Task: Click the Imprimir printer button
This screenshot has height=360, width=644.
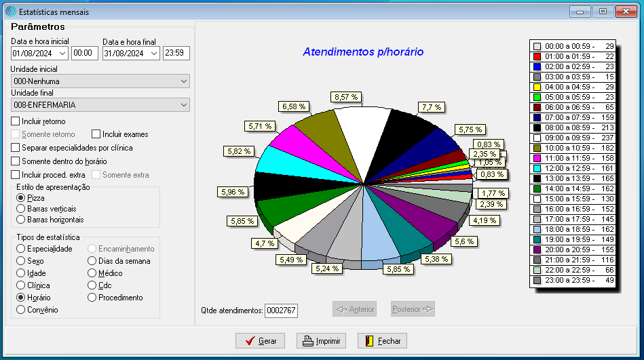Action: point(321,340)
